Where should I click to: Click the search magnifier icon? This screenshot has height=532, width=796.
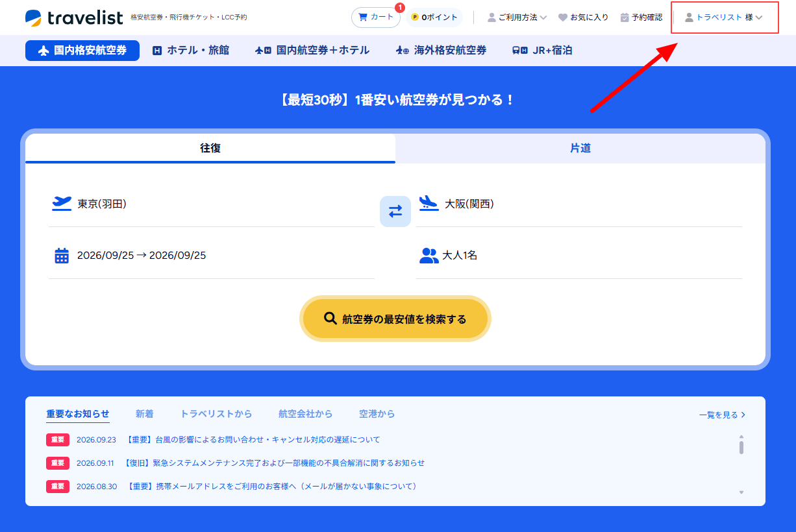[x=330, y=319]
